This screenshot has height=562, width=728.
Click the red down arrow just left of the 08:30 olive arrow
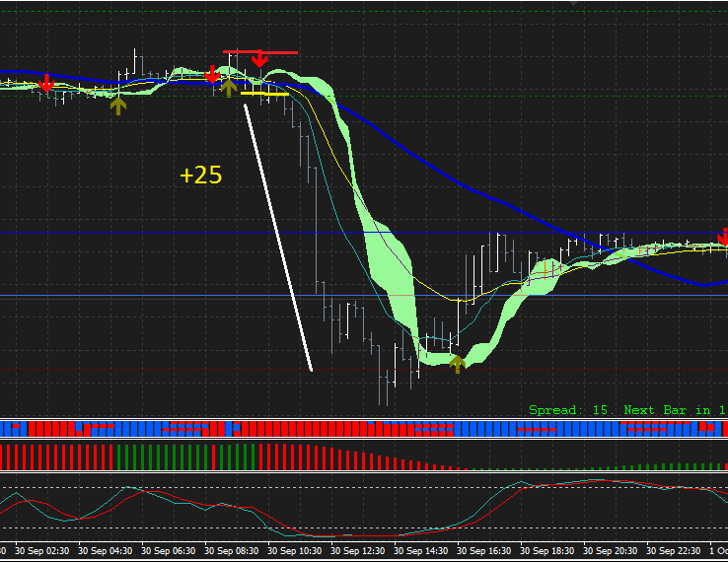click(x=212, y=74)
